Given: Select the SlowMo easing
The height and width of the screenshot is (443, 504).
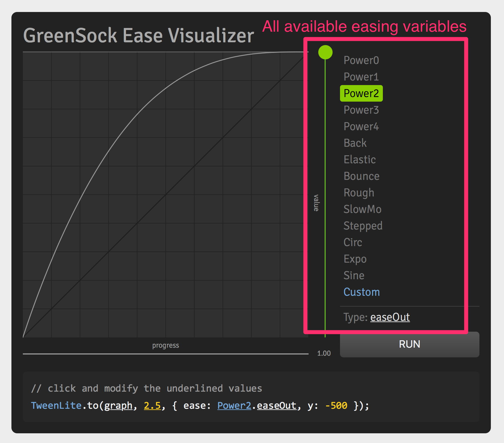Looking at the screenshot, I should pyautogui.click(x=363, y=209).
